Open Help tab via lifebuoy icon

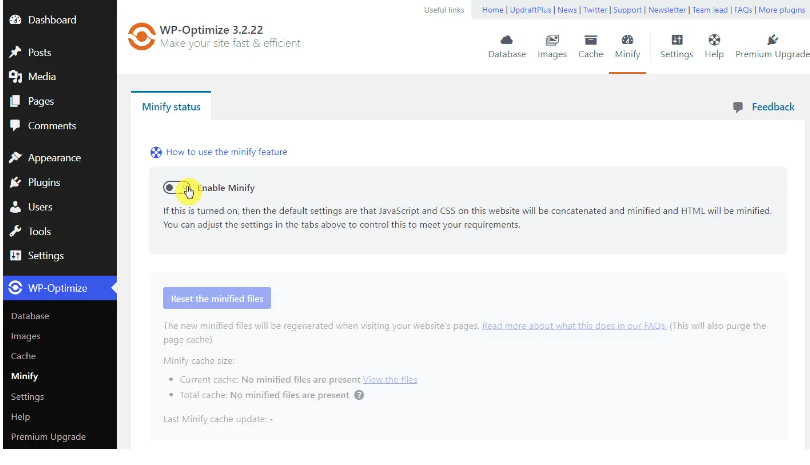click(714, 40)
